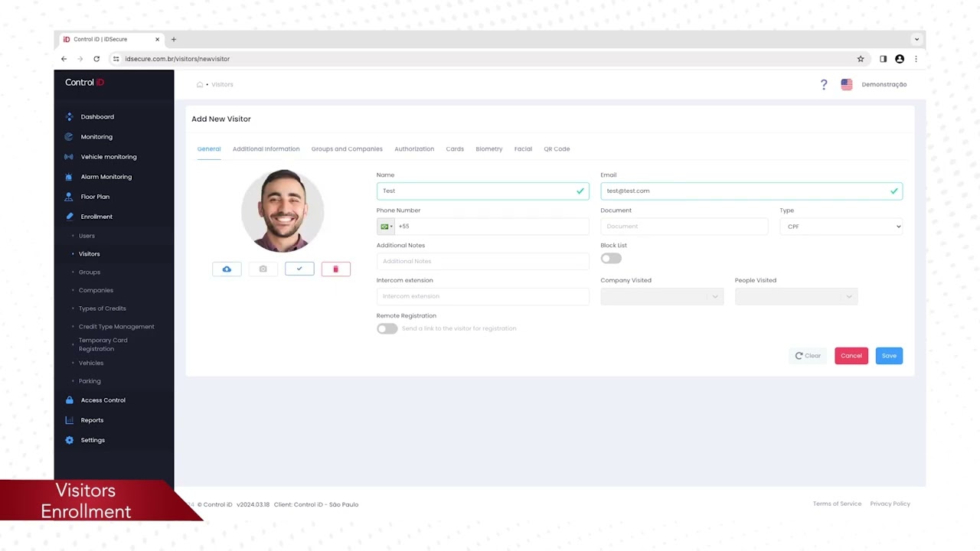The image size is (980, 551).
Task: Open Companies in the sidebar
Action: 96,291
